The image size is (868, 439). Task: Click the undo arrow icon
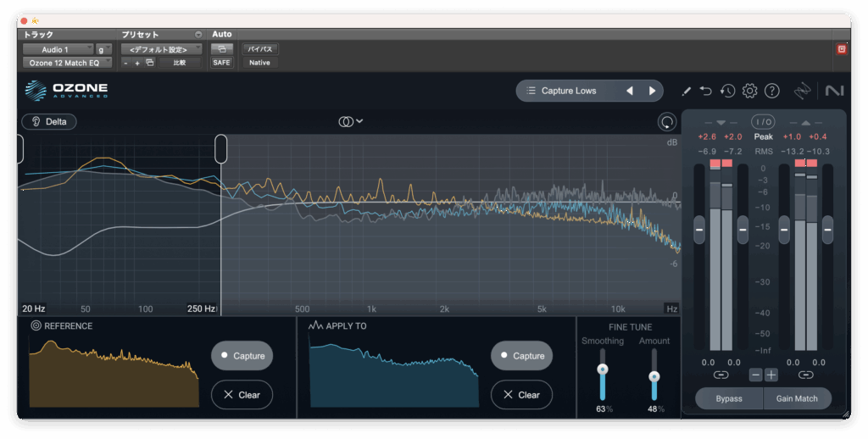tap(707, 91)
